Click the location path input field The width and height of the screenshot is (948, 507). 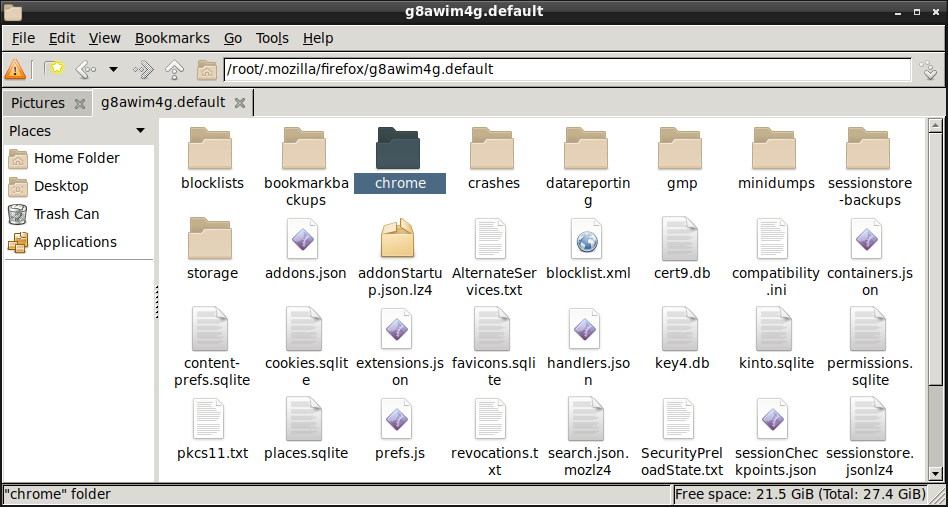coord(567,69)
